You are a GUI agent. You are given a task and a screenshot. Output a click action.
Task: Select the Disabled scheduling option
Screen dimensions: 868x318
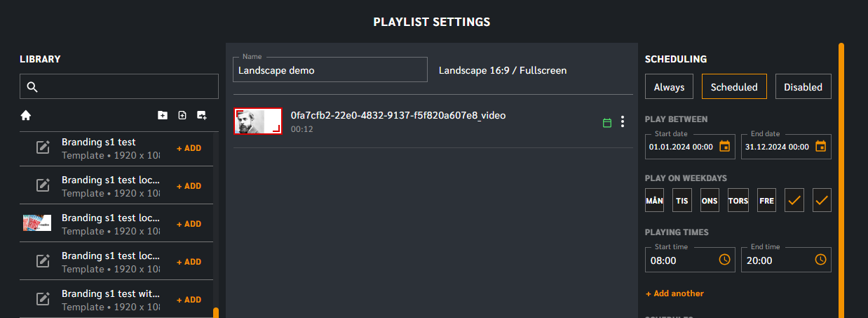coord(803,87)
